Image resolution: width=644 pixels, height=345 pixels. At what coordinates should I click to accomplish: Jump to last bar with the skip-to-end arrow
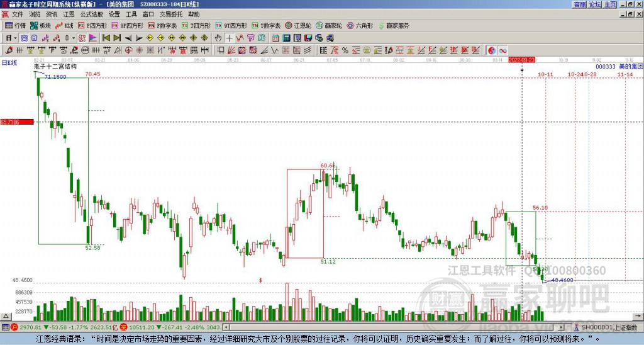(x=117, y=38)
